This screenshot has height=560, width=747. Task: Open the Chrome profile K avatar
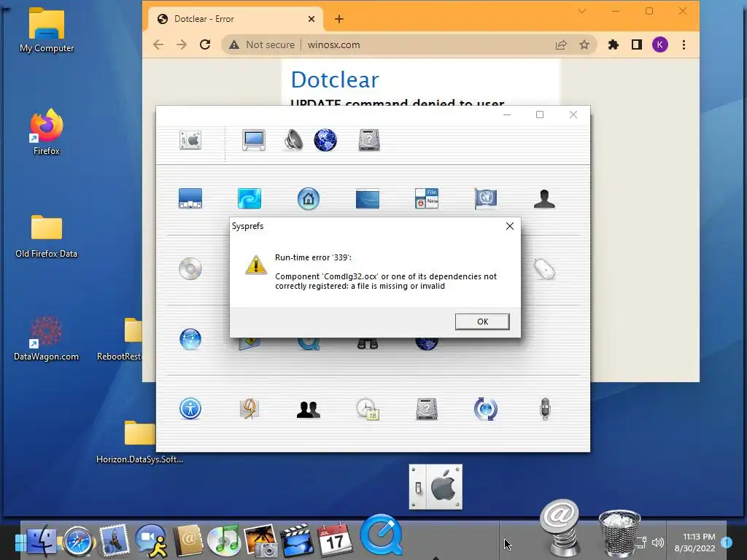[x=659, y=44]
